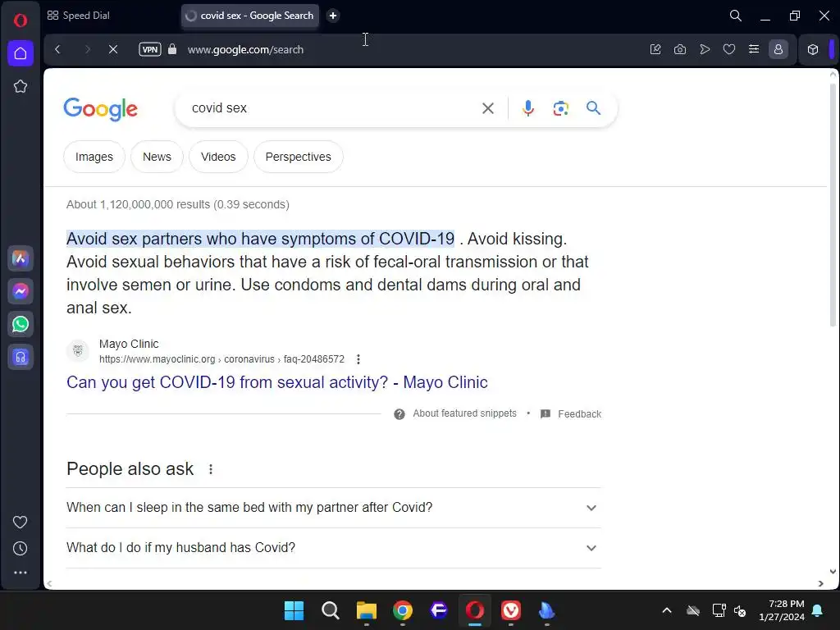This screenshot has width=840, height=630.
Task: Filter results by Videos
Action: point(218,157)
